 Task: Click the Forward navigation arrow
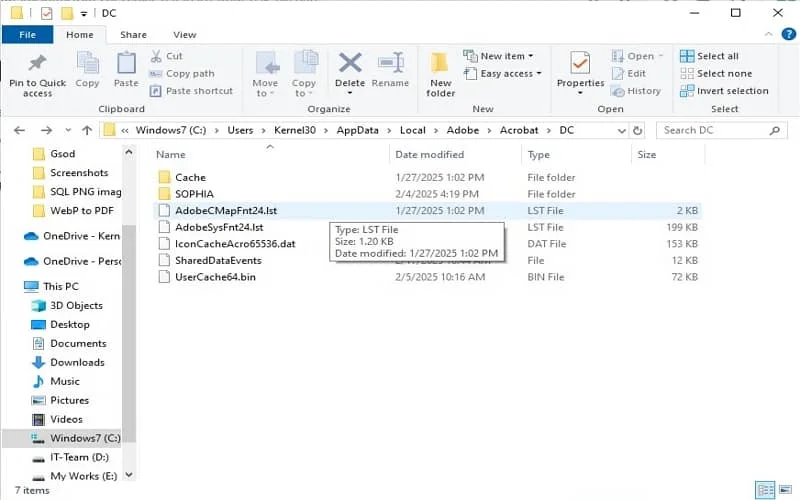pos(46,131)
